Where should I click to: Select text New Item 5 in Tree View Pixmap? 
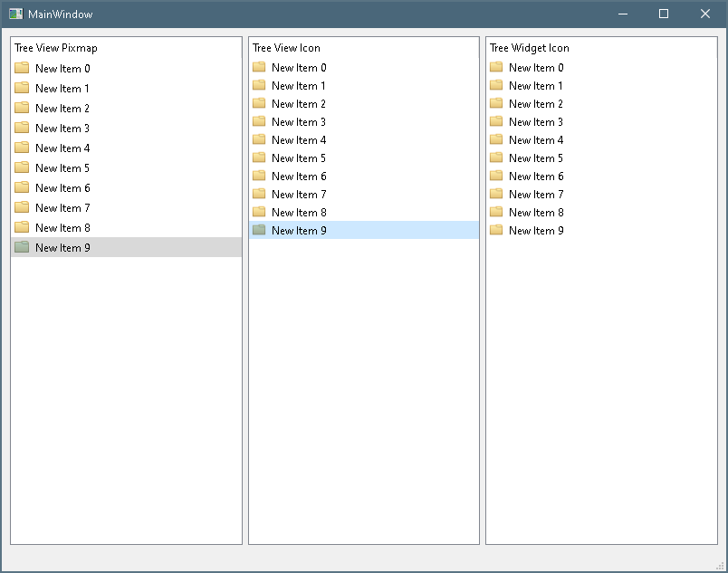pos(62,168)
